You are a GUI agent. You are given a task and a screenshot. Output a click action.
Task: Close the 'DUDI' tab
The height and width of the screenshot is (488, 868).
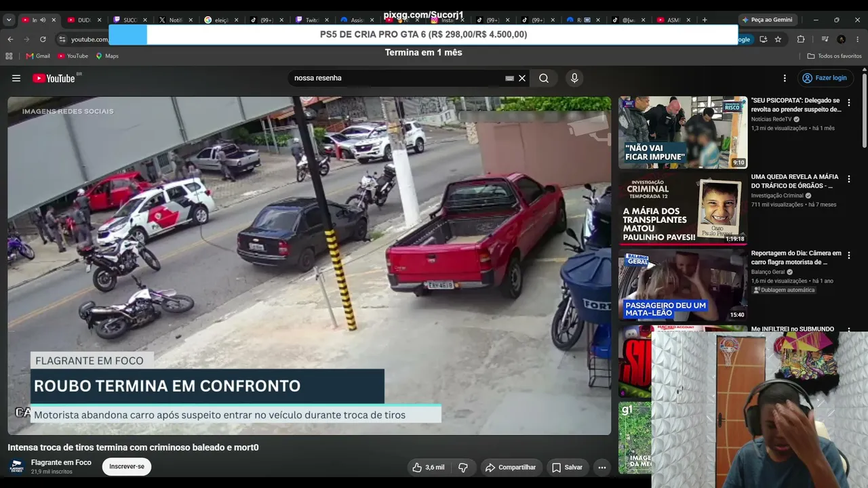[99, 20]
